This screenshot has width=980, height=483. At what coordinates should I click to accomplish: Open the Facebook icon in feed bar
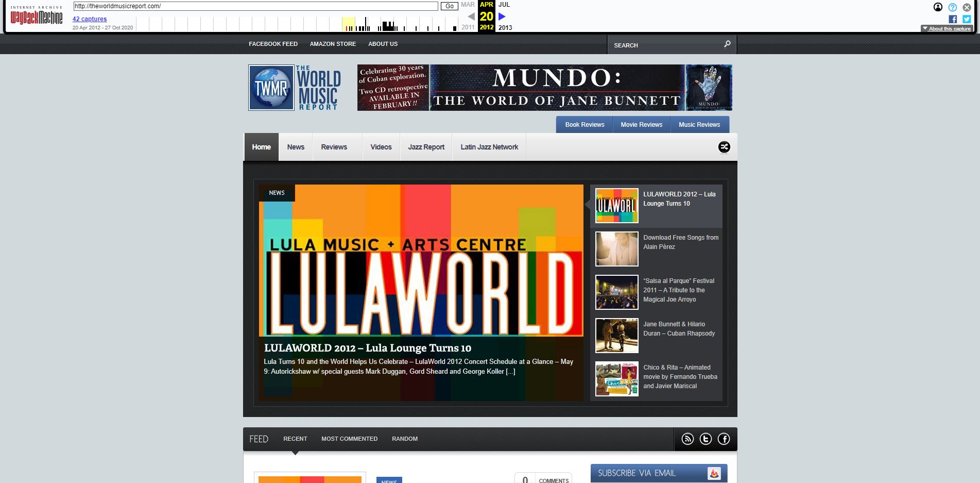724,439
